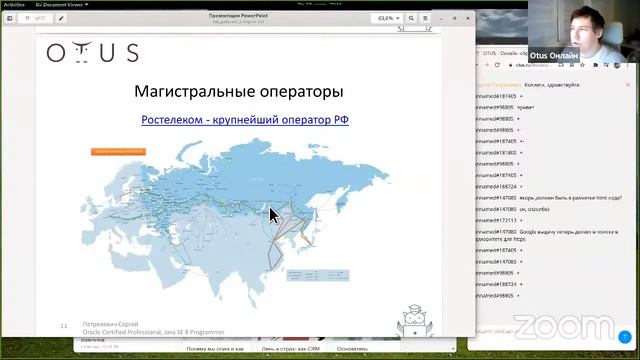The image size is (640, 360).
Task: Open 'Почему мы спим и как' card behind
Action: (215, 349)
